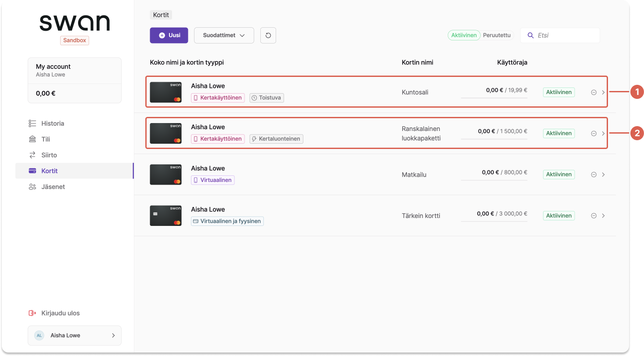Click the Koko nimi ja kortin tyyppi header
Screen dimensions: 644x356
(x=187, y=62)
